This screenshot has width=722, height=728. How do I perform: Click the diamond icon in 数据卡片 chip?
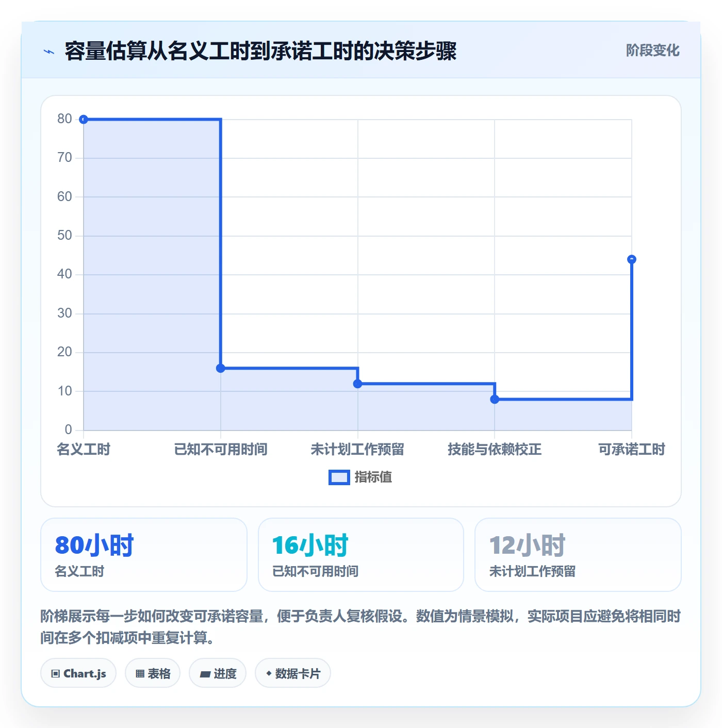coord(269,673)
